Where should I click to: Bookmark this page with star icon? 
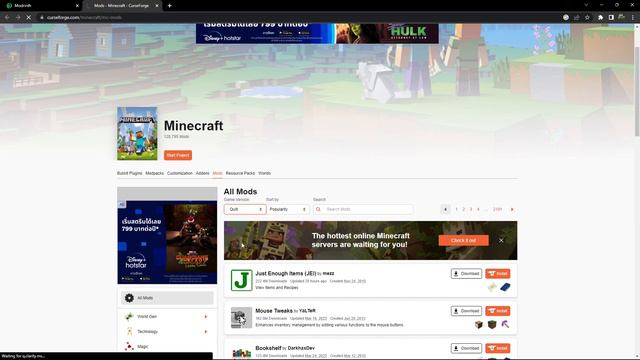tap(587, 18)
